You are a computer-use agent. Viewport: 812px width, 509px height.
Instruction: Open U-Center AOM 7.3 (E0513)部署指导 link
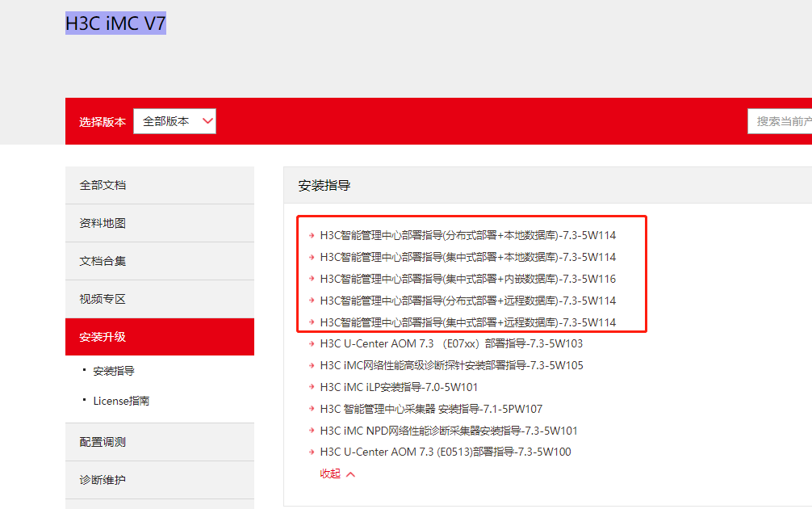446,452
